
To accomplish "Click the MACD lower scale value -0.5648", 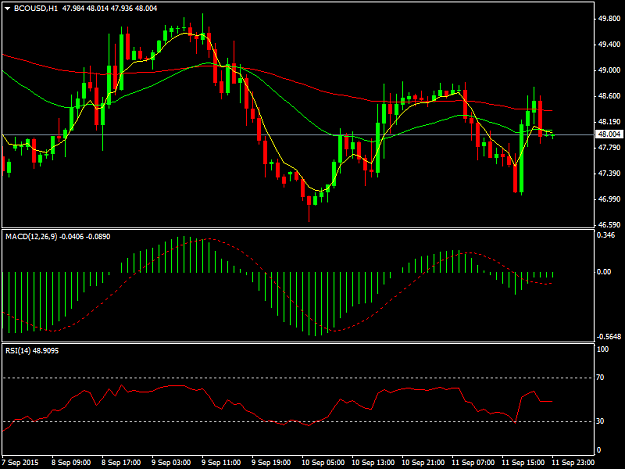I will coord(609,337).
